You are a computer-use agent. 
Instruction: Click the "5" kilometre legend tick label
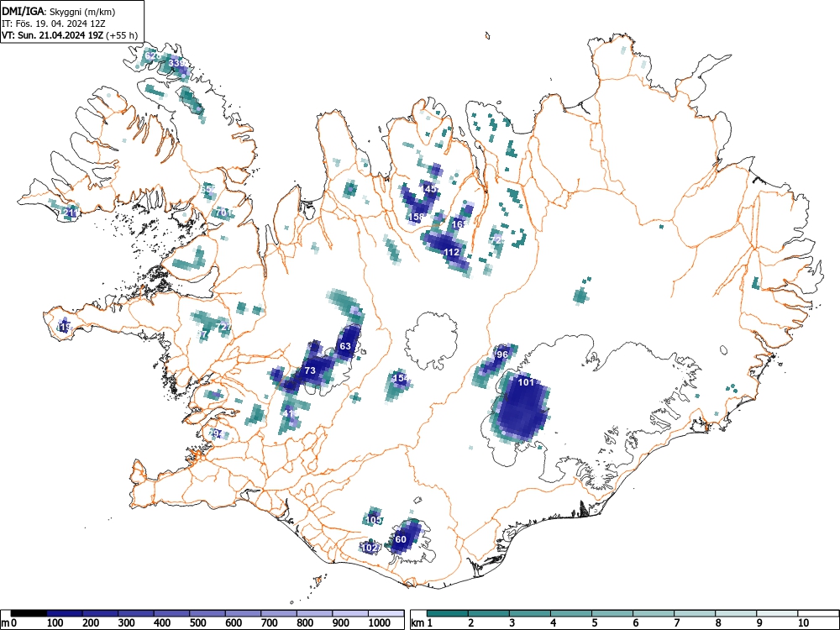595,622
